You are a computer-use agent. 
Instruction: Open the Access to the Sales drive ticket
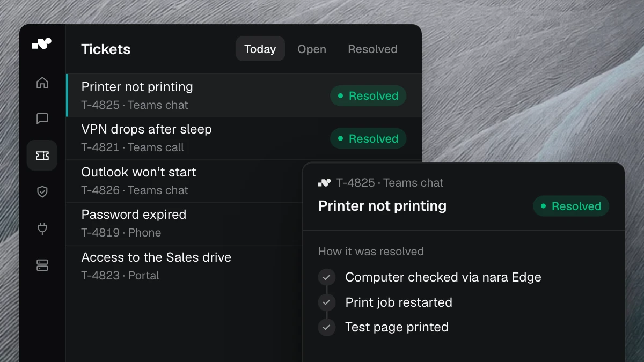coord(184,267)
